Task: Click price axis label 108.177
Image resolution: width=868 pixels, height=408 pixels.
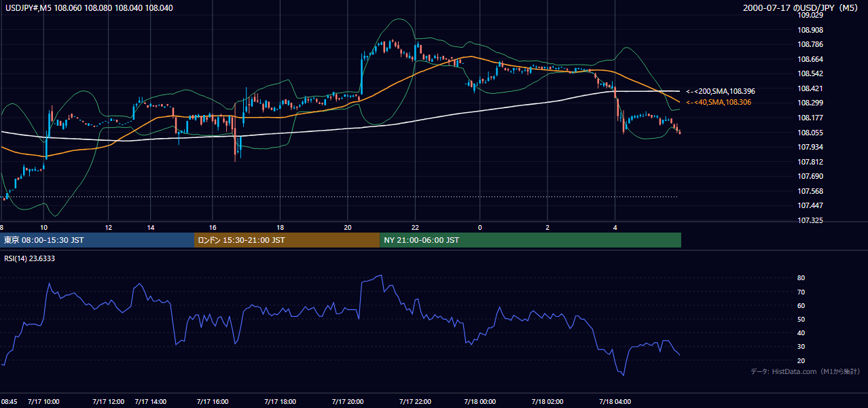Action: (x=810, y=118)
